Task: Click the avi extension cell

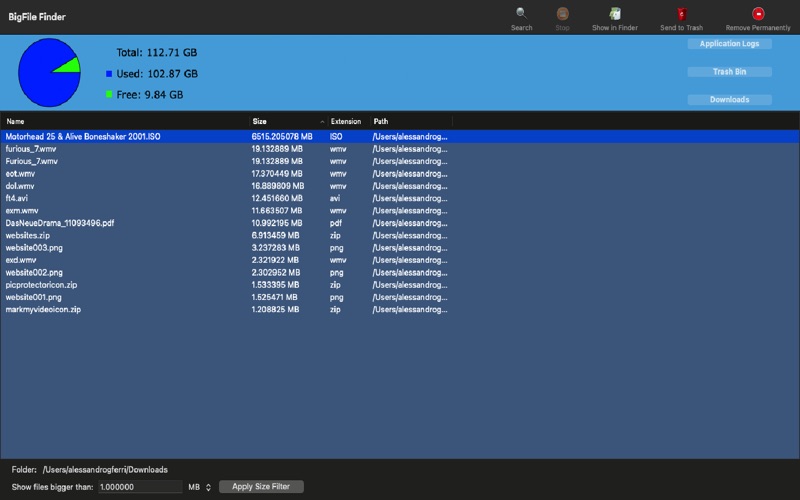Action: point(335,198)
